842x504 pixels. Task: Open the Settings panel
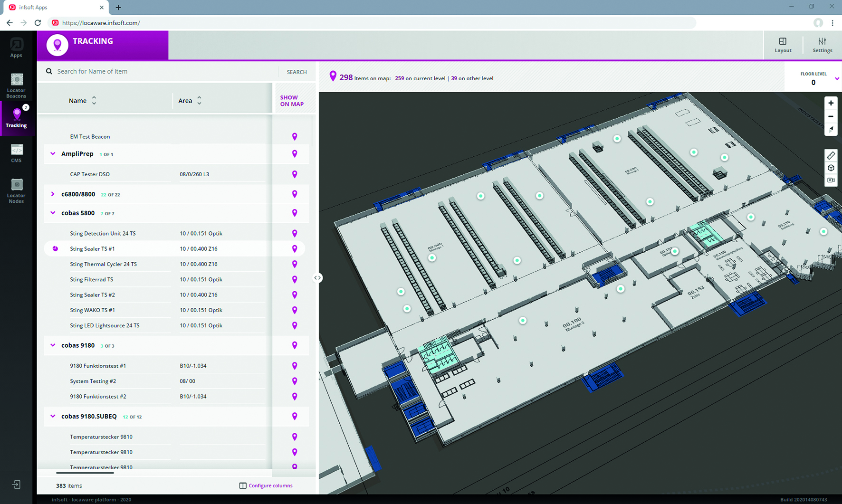822,44
